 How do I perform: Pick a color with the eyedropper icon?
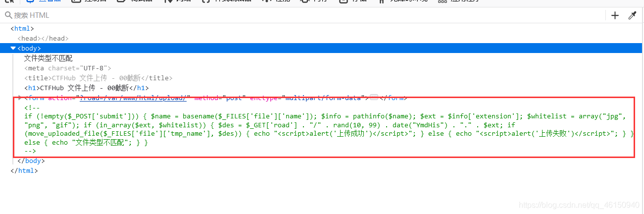(x=632, y=15)
